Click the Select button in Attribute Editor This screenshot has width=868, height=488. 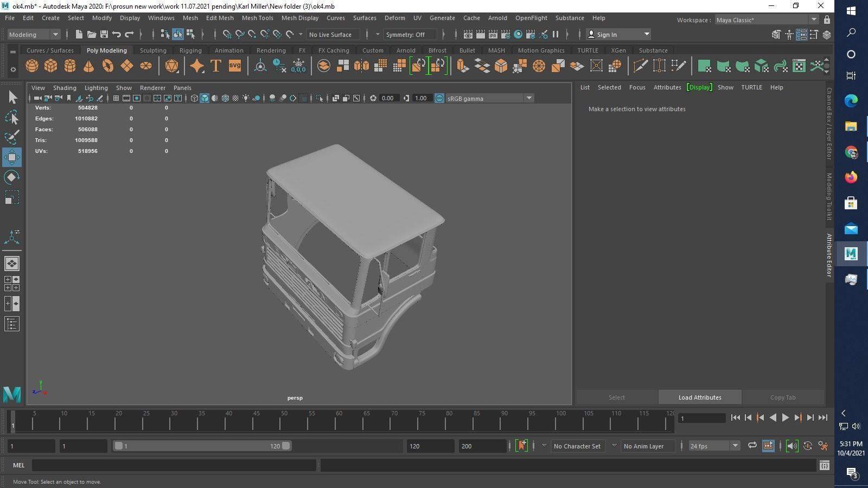617,397
